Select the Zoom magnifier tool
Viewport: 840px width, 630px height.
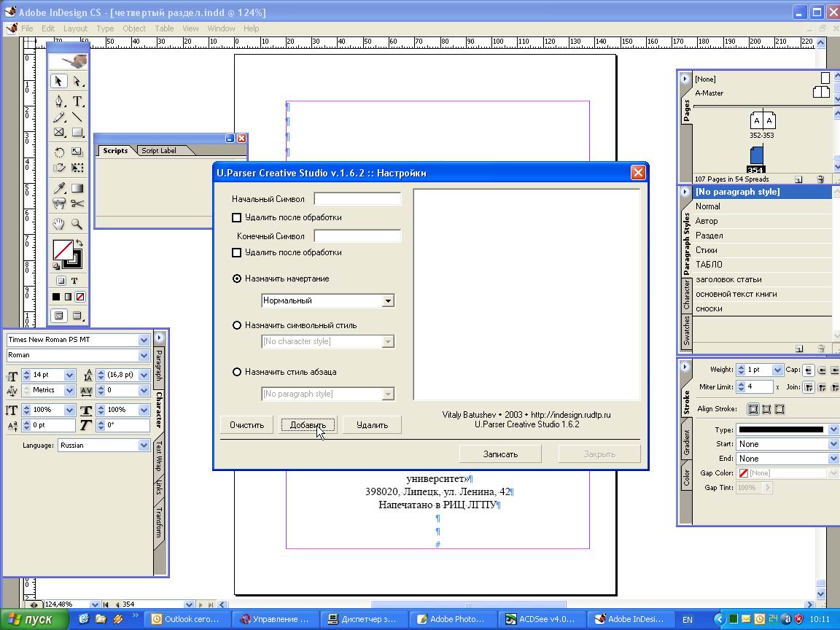[x=77, y=224]
